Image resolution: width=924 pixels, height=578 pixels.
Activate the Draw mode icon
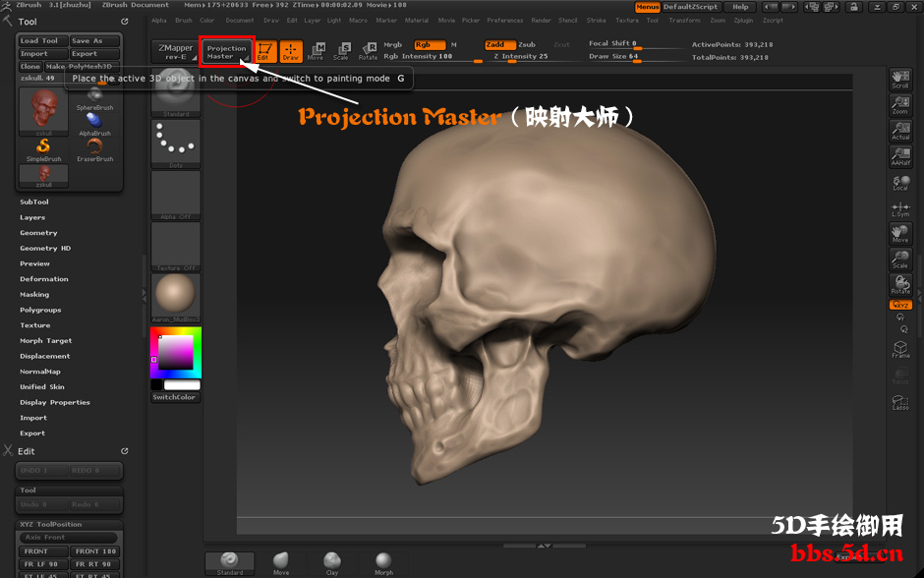(291, 51)
